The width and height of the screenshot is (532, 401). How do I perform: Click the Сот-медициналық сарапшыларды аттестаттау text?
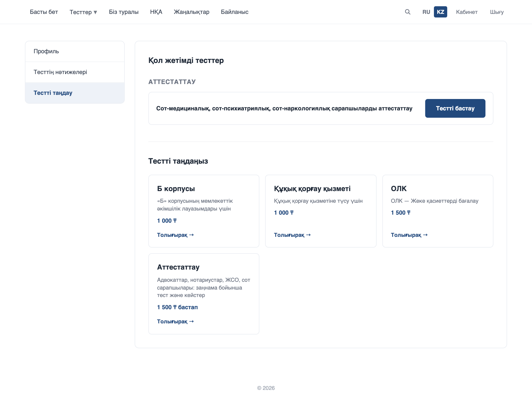[x=284, y=108]
